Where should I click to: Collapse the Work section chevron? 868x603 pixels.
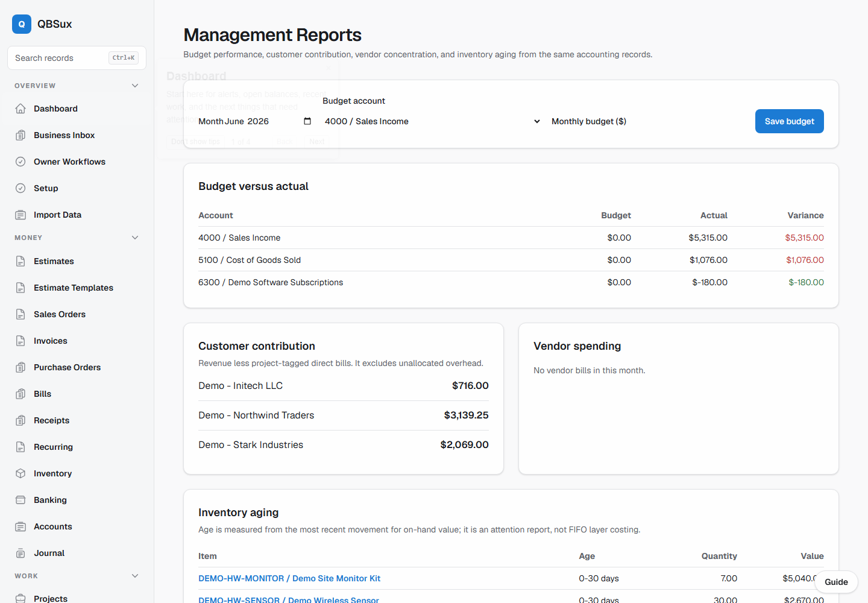coord(135,576)
